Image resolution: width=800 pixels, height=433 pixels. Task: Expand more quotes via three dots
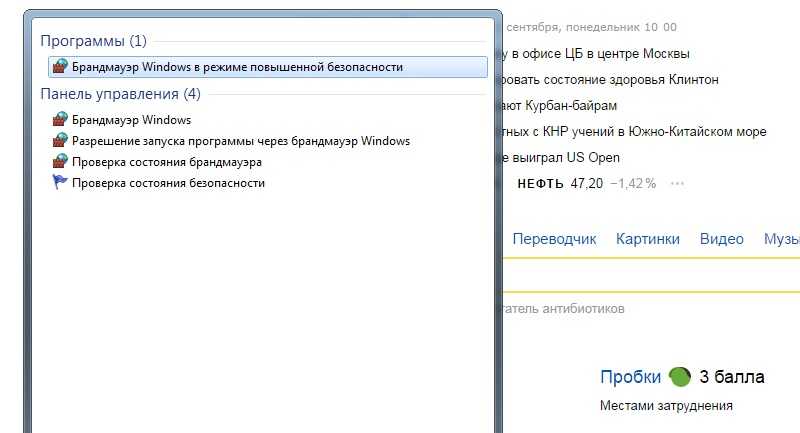(x=677, y=183)
